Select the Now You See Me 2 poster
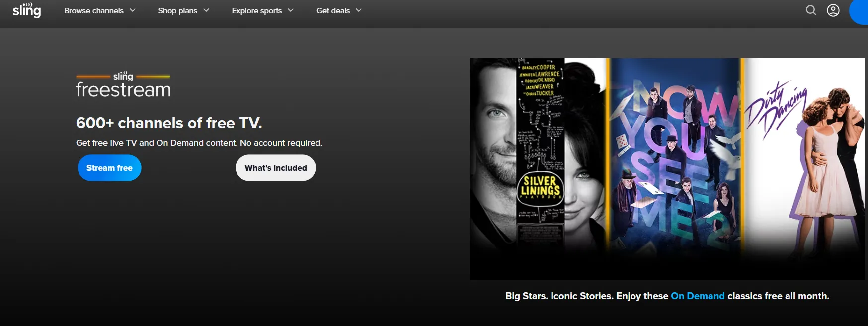The height and width of the screenshot is (326, 868). coord(675,154)
